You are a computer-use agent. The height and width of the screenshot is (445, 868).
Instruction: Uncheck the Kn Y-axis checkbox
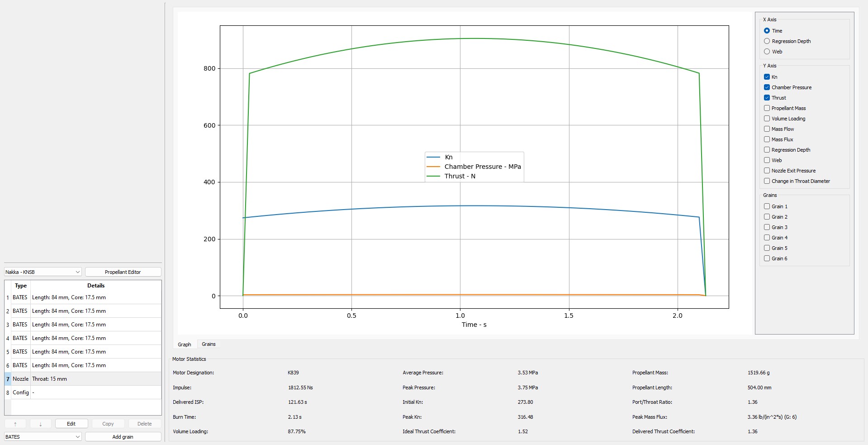pos(767,77)
